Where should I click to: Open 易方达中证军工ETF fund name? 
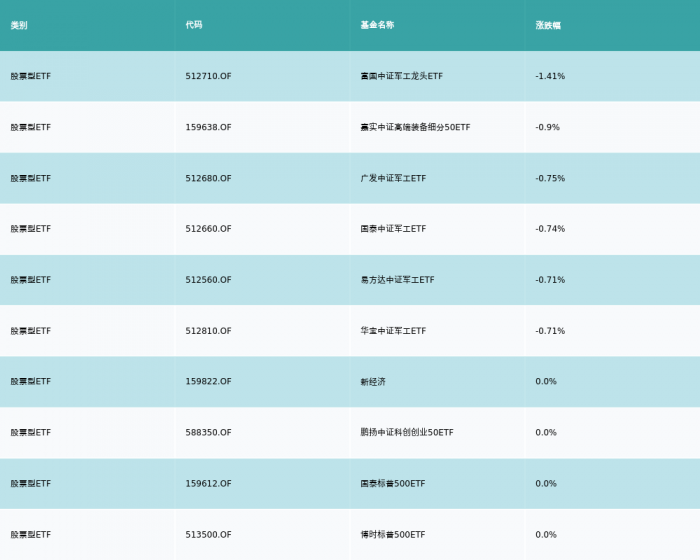397,280
